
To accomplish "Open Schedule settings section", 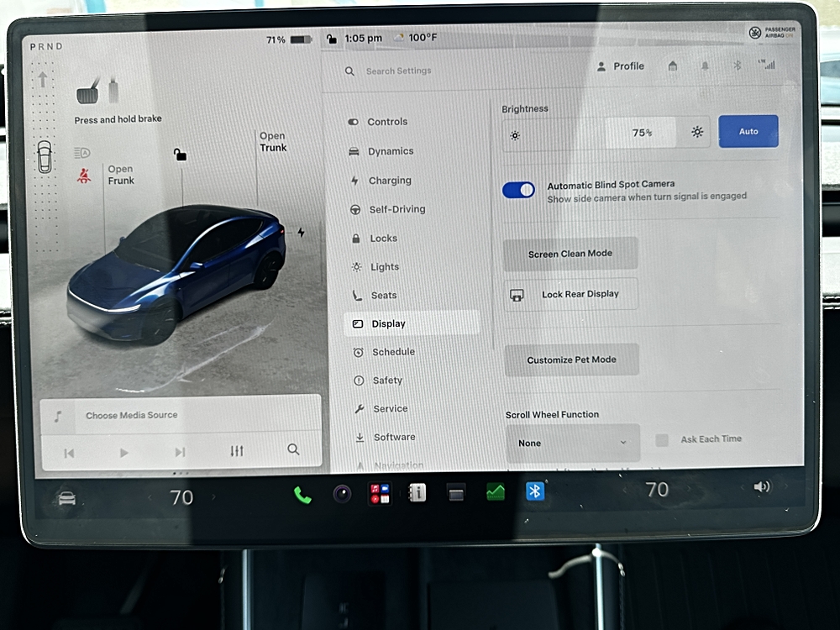I will coord(384,352).
